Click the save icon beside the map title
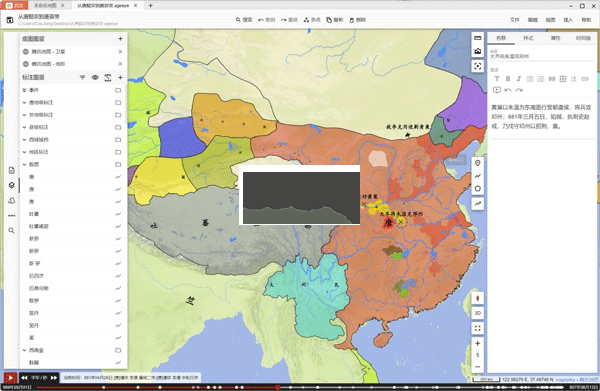 (x=10, y=20)
